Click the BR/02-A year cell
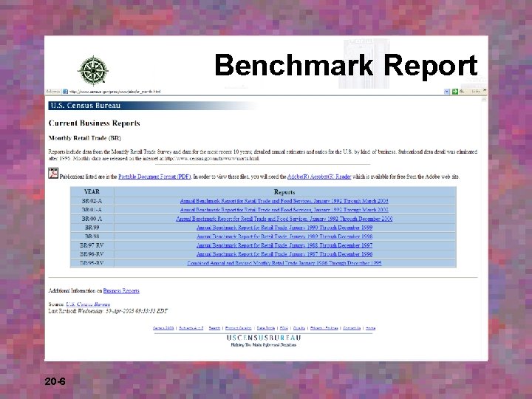This screenshot has width=532, height=399. [92, 201]
